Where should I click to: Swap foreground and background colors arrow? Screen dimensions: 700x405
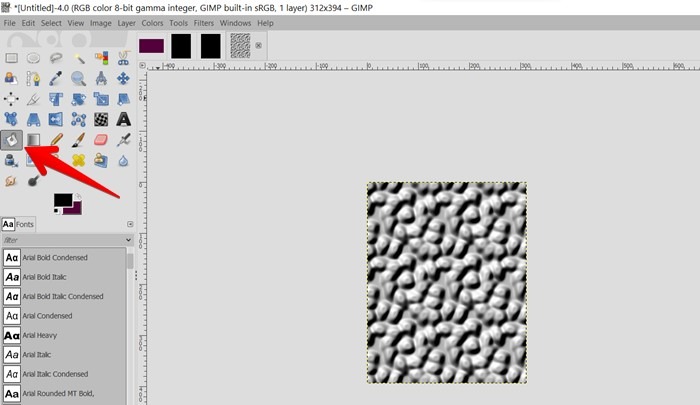coord(78,196)
